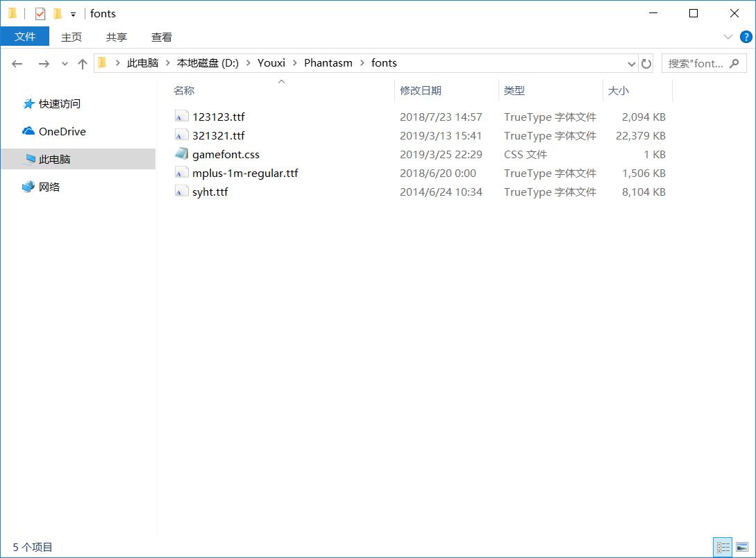
Task: Click Youxi in the address breadcrumb
Action: point(271,63)
